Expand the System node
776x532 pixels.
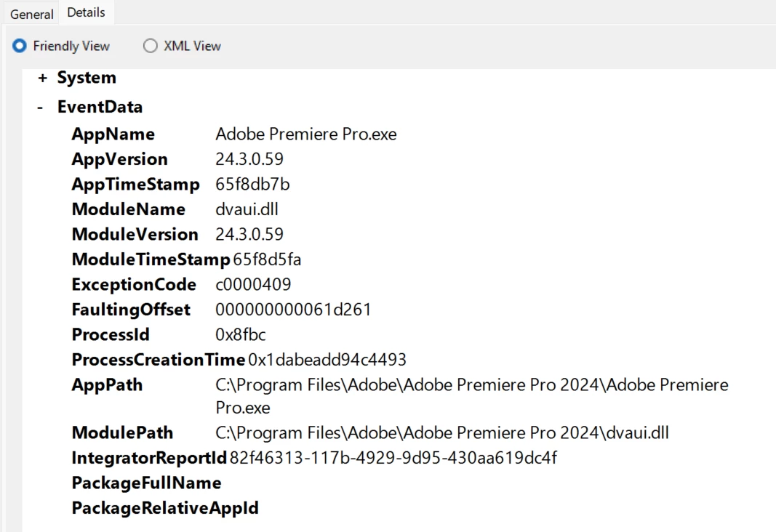click(x=43, y=78)
